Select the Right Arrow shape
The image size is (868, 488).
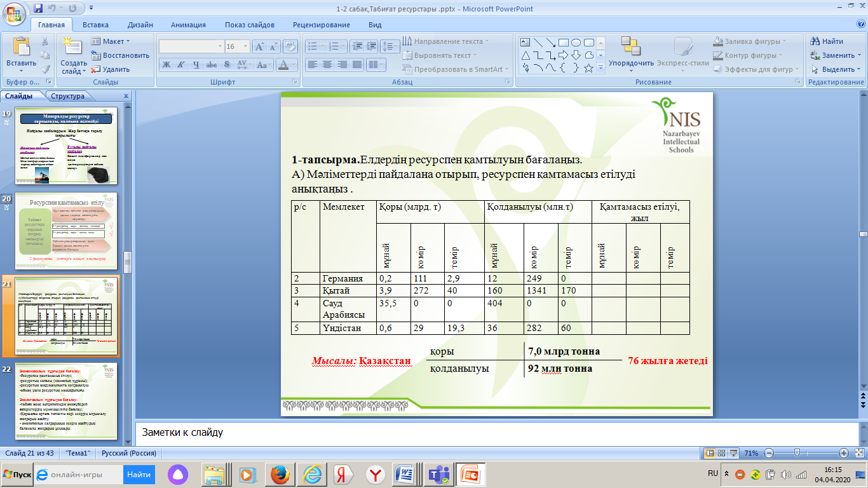563,55
